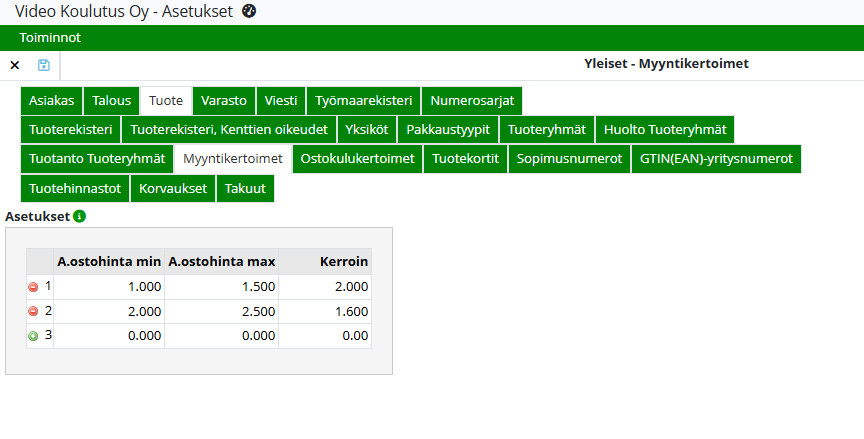Switch to the Asiakas tab
This screenshot has width=864, height=439.
click(x=51, y=101)
